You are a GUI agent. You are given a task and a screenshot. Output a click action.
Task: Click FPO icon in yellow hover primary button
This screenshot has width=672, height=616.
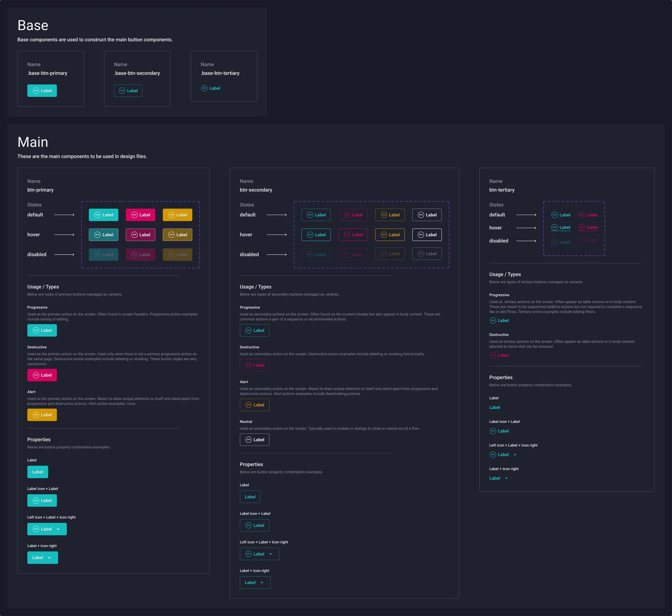pos(171,235)
